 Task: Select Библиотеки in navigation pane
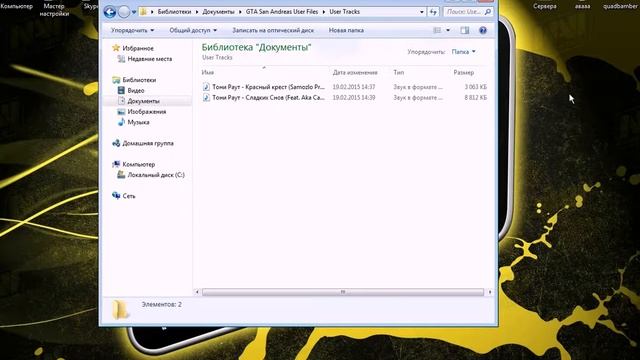(x=139, y=80)
